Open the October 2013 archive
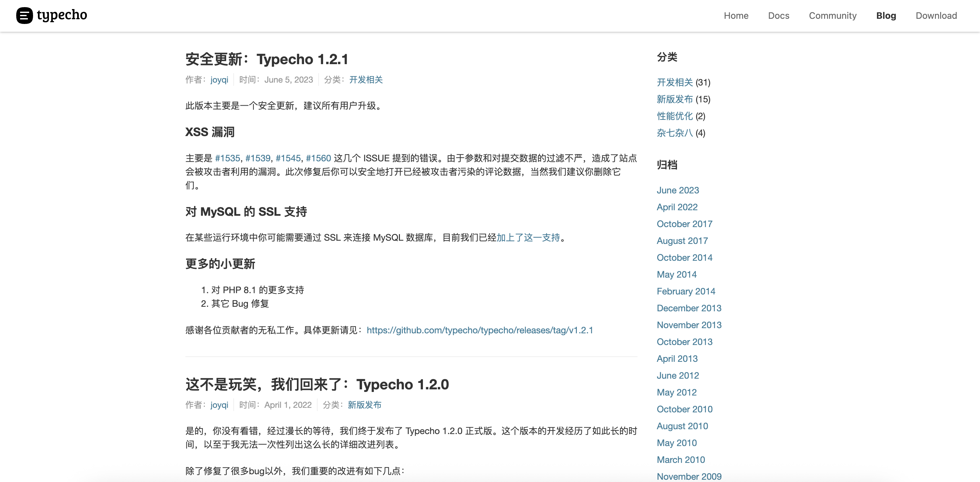 tap(684, 342)
